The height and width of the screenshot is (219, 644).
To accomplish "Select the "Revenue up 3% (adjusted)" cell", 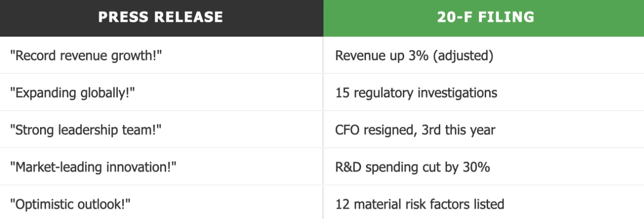I will (414, 55).
